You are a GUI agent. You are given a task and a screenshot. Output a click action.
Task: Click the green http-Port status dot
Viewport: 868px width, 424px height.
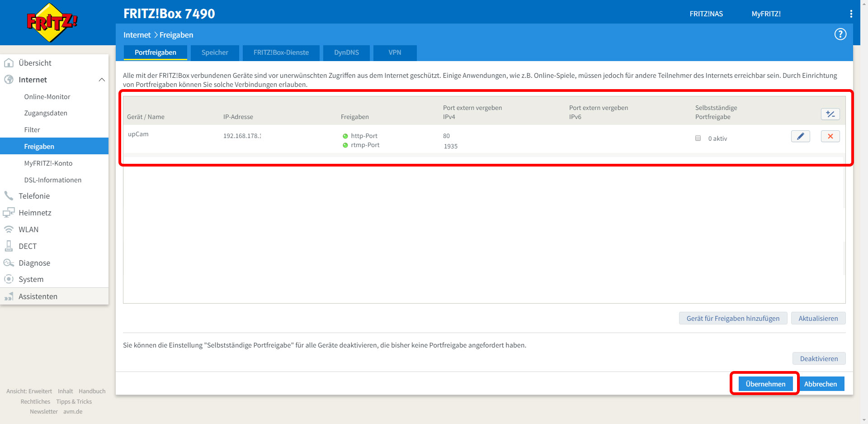(345, 136)
